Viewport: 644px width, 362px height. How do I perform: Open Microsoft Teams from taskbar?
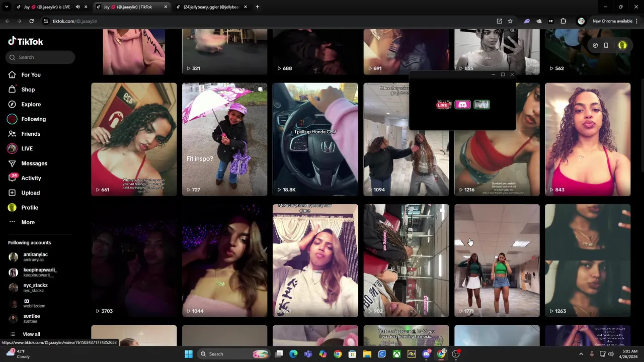(308, 354)
